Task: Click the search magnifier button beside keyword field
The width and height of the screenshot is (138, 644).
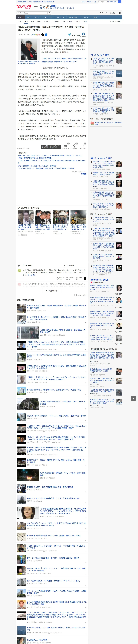Action: coord(49,13)
